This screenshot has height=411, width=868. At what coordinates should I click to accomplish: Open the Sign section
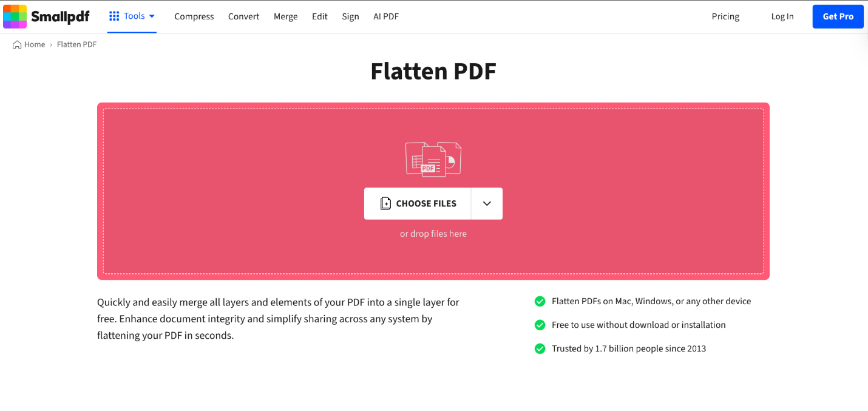point(350,16)
